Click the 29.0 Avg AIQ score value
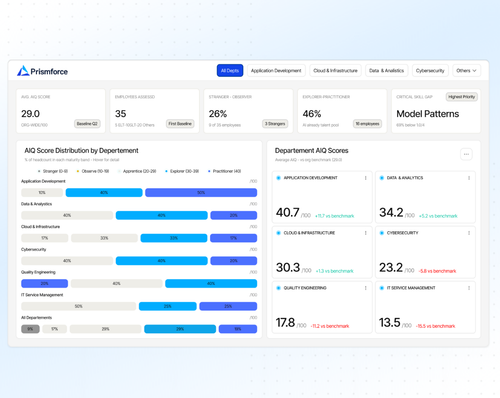This screenshot has height=398, width=500. coord(30,114)
